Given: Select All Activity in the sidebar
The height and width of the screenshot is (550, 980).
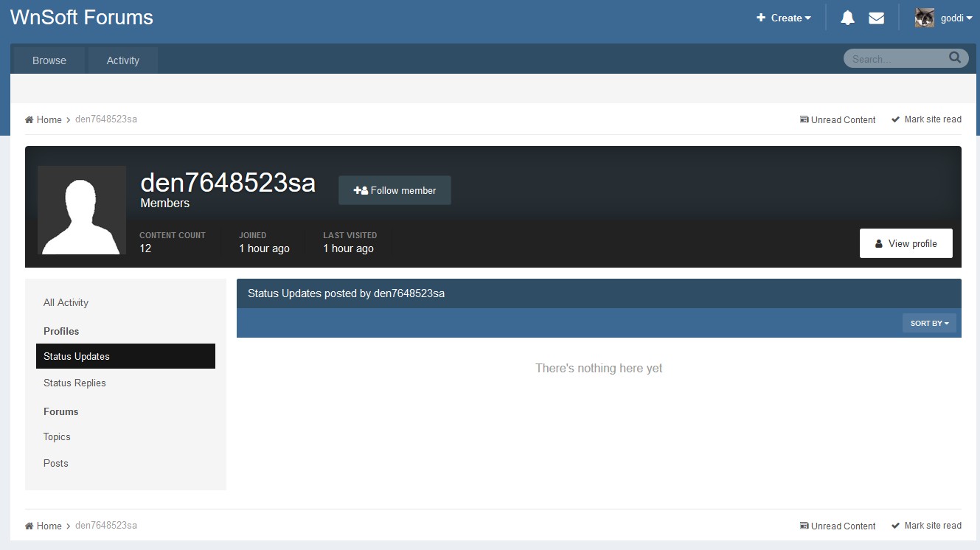Looking at the screenshot, I should point(66,302).
